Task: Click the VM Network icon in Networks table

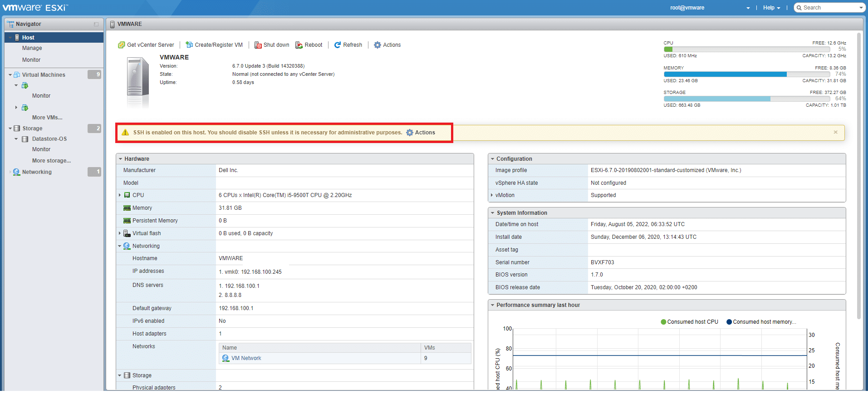Action: click(x=226, y=358)
